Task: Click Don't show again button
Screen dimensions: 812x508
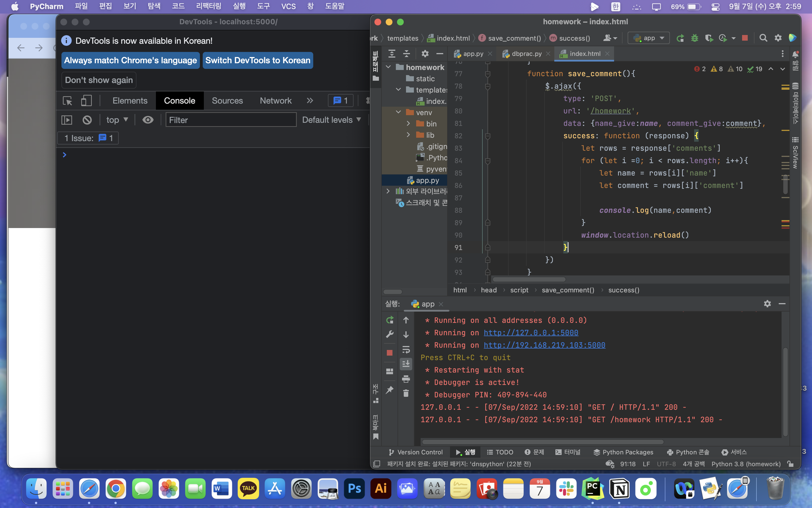Action: (99, 80)
